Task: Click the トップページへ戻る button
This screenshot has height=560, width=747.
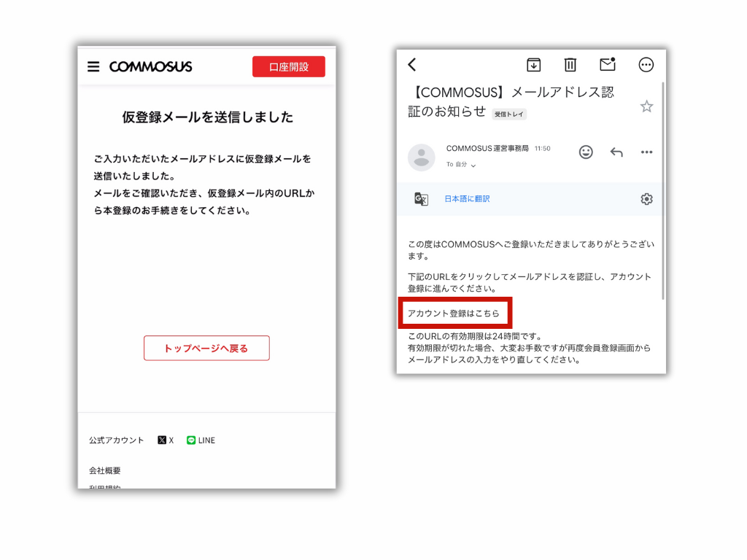Action: (206, 348)
